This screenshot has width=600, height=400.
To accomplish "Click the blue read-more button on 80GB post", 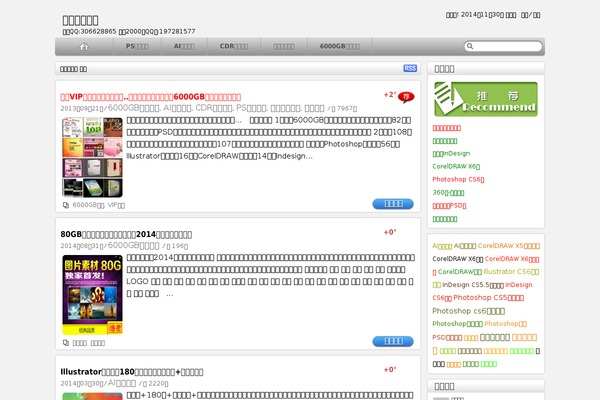I will [393, 341].
